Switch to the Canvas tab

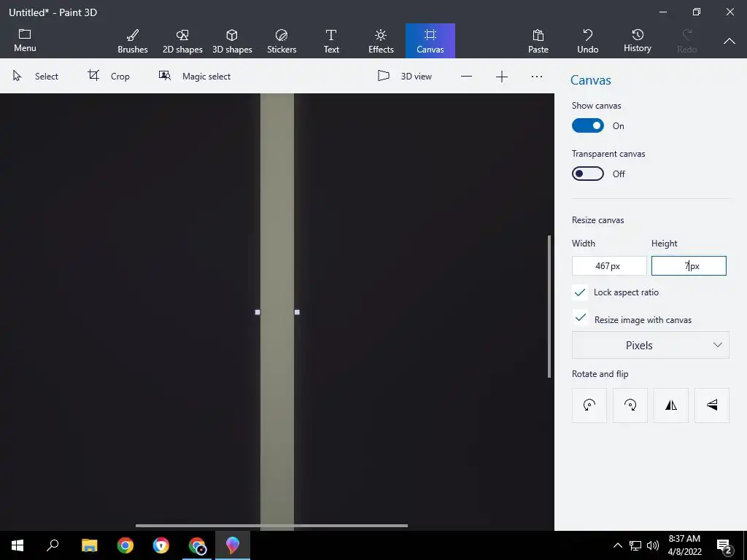430,41
